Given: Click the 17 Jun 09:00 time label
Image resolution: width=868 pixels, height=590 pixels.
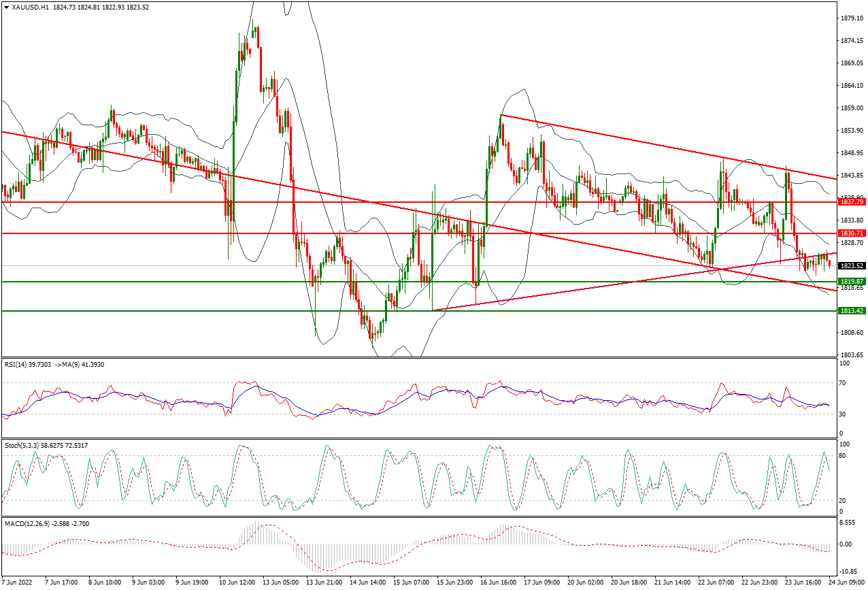Looking at the screenshot, I should pos(541,583).
